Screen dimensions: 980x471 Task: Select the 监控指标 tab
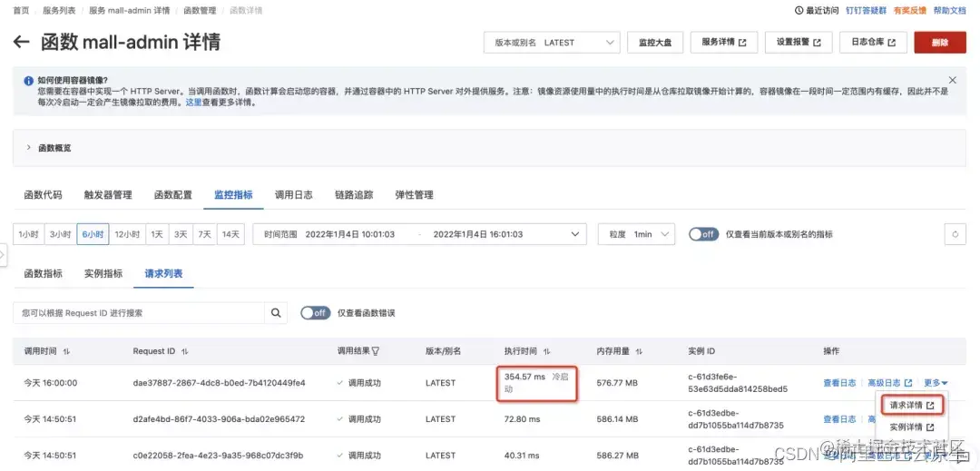(234, 194)
